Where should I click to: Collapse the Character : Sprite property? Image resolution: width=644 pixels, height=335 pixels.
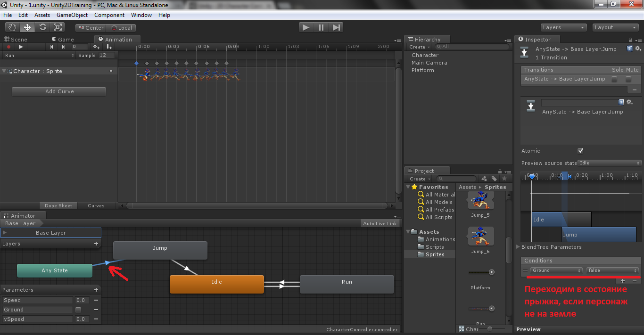[4, 71]
